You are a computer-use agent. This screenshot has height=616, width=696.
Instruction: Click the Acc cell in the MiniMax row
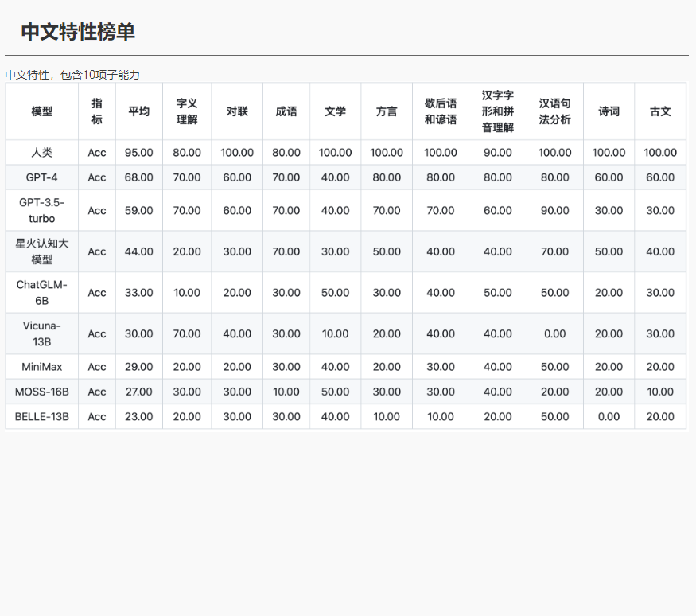pyautogui.click(x=97, y=366)
